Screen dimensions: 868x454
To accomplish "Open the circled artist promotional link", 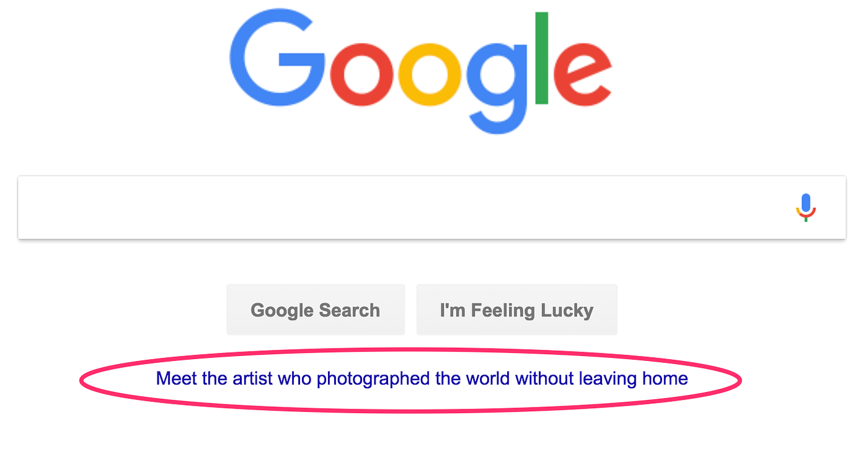I will pyautogui.click(x=422, y=378).
